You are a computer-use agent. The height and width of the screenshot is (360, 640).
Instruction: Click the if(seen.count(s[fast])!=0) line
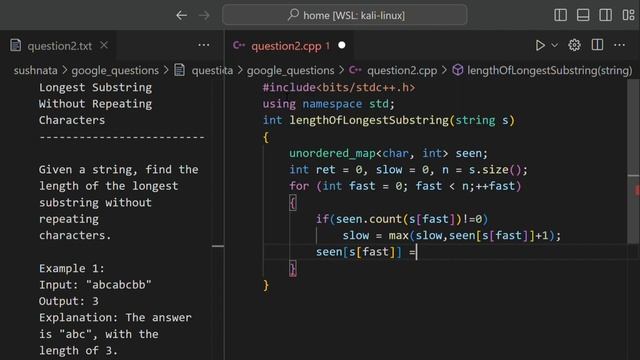402,219
